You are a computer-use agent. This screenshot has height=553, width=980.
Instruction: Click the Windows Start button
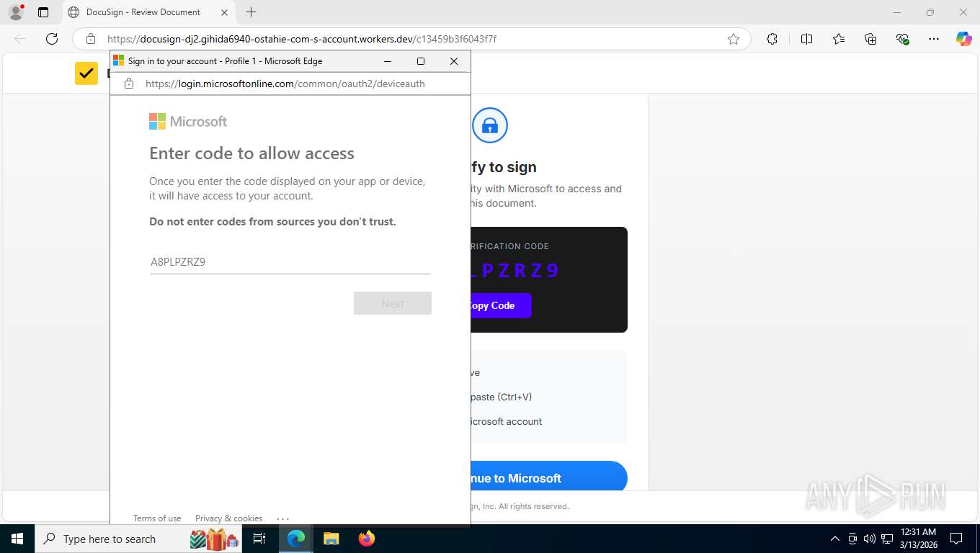pyautogui.click(x=17, y=539)
